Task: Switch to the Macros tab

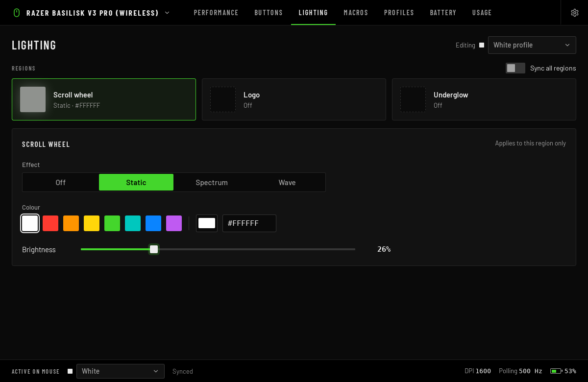Action: (356, 13)
